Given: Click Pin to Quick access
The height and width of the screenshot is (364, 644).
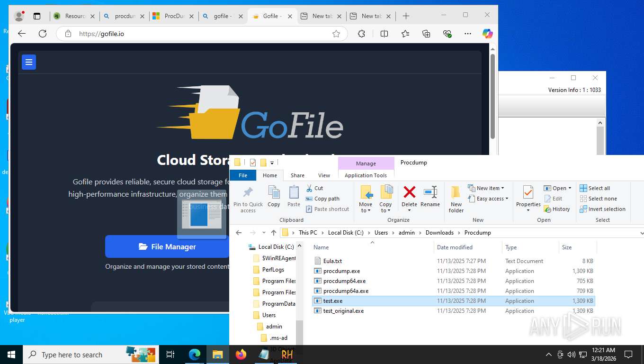Looking at the screenshot, I should tap(248, 200).
